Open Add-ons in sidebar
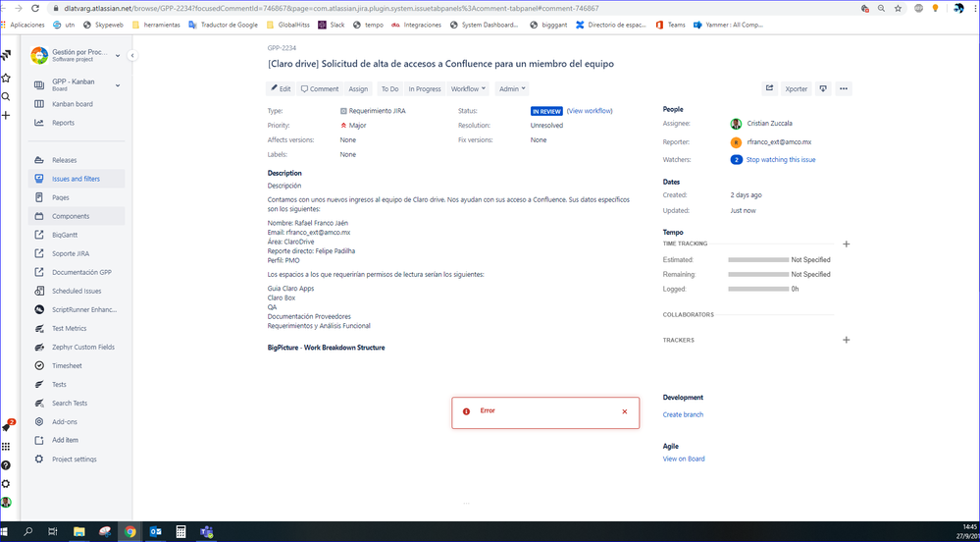The width and height of the screenshot is (980, 542). (x=77, y=422)
